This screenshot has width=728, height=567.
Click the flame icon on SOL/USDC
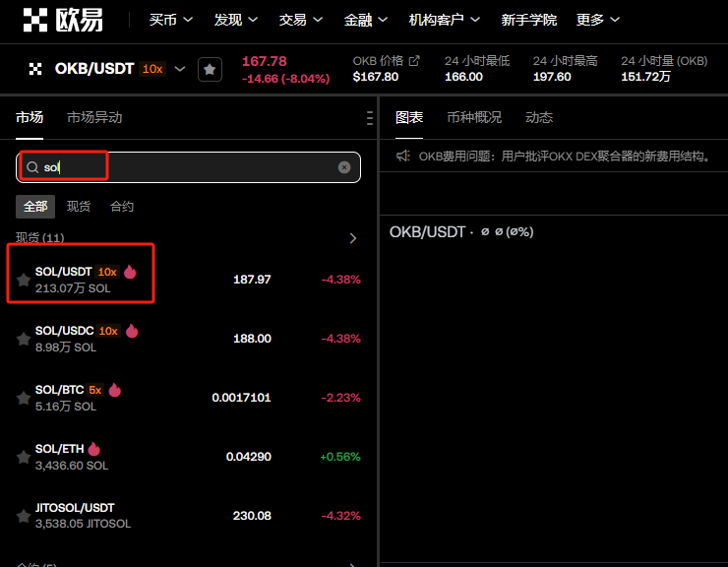(132, 331)
